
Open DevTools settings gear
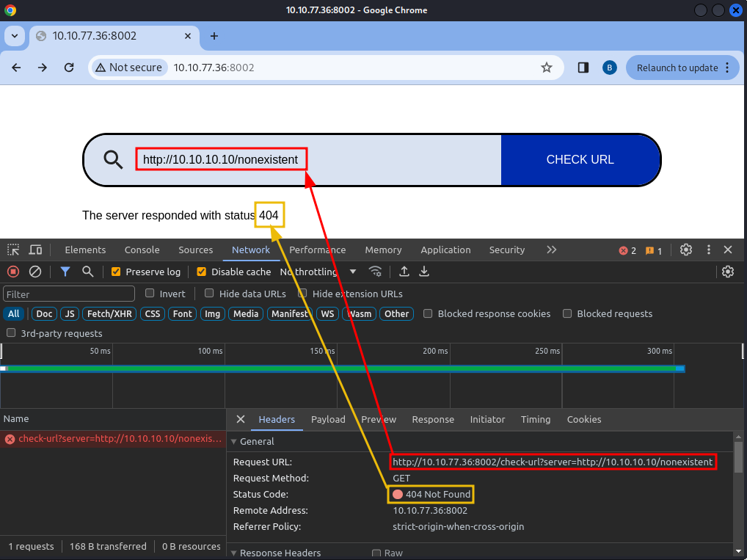point(686,250)
